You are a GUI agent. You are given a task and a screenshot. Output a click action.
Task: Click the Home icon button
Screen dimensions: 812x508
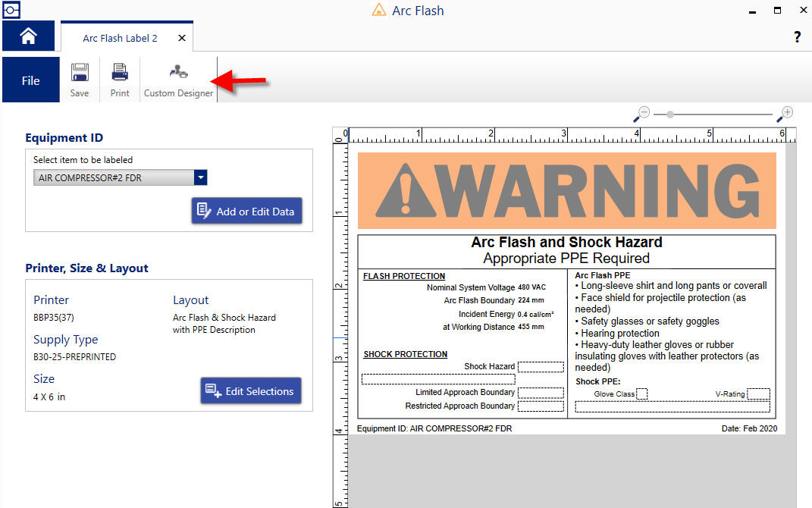click(28, 36)
